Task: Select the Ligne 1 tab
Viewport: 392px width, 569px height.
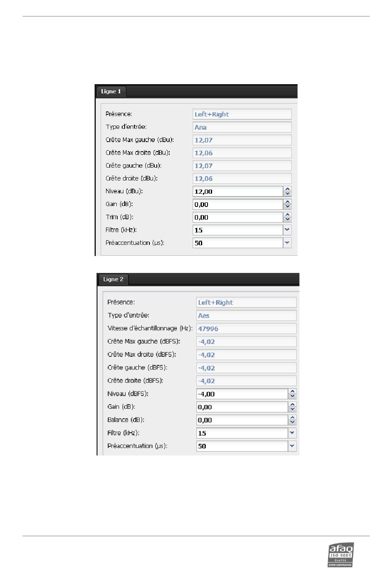Action: point(111,92)
